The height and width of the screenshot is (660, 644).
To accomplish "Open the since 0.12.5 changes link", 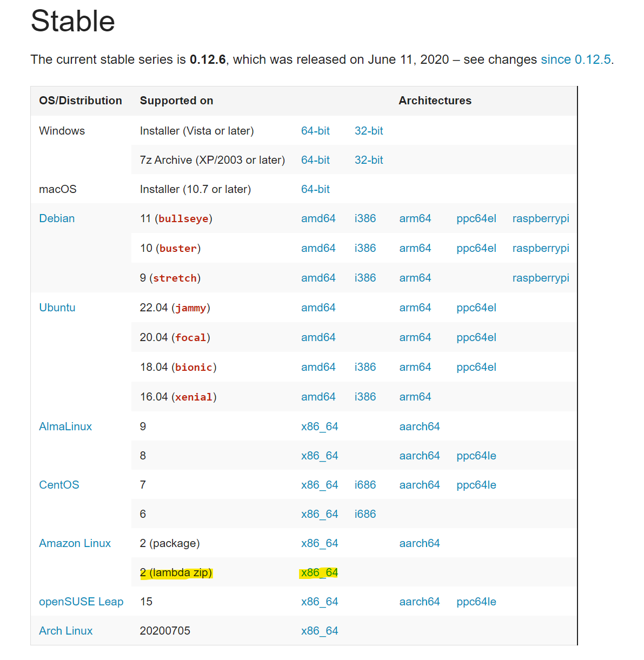I will click(575, 59).
